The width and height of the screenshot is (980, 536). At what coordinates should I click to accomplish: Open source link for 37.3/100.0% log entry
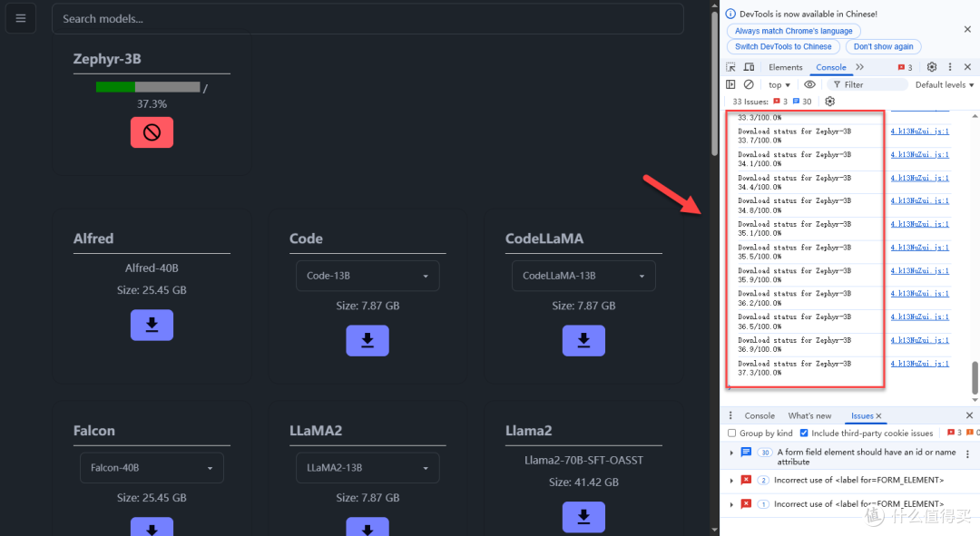919,363
